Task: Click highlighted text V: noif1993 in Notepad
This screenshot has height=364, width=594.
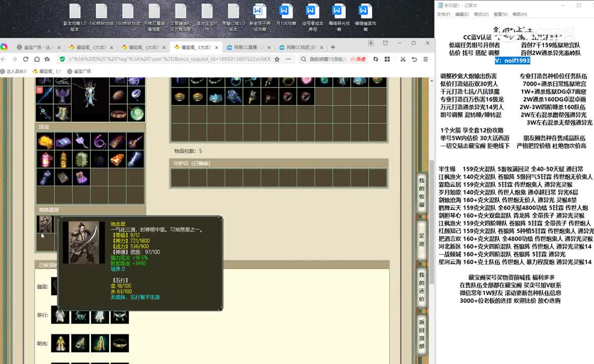Action: pyautogui.click(x=513, y=61)
